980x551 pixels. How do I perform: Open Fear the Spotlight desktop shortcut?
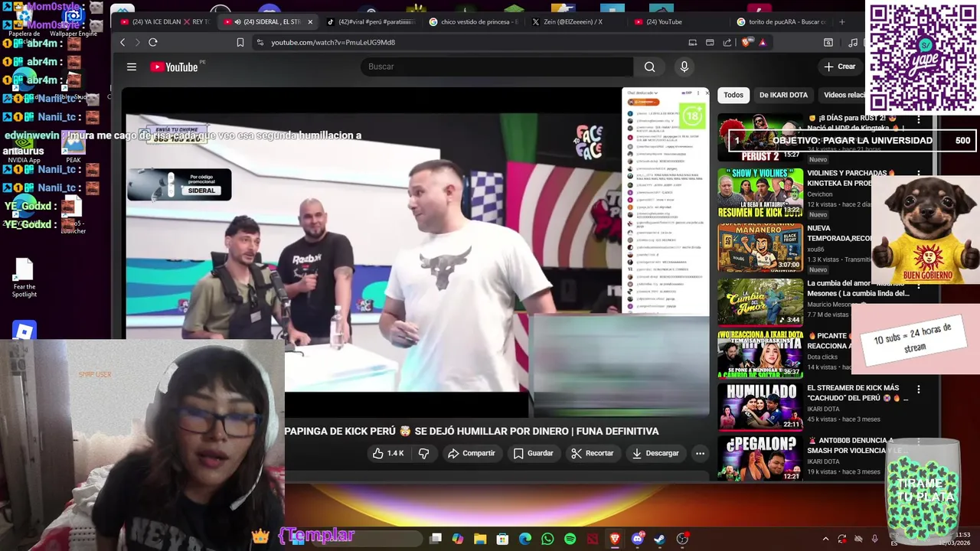tap(24, 279)
